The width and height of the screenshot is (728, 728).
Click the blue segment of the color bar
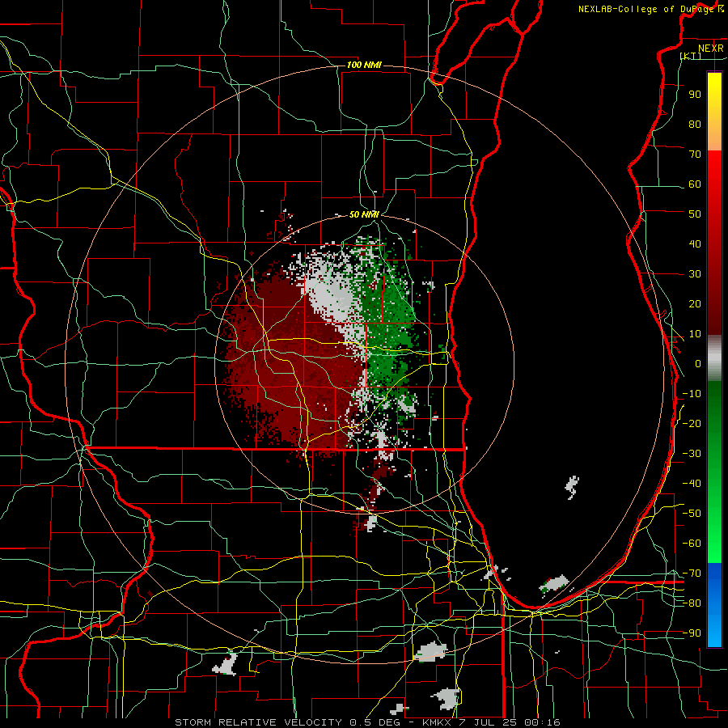click(x=714, y=605)
